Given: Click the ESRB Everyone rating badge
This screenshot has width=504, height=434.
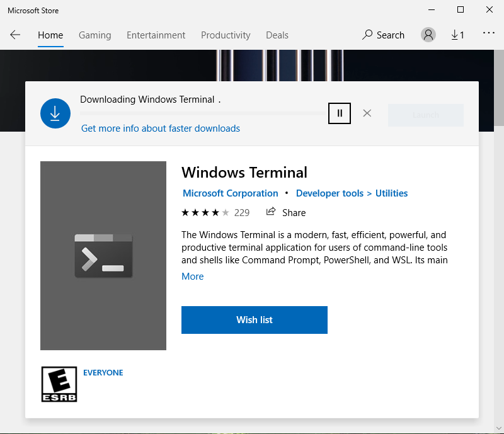Looking at the screenshot, I should click(x=59, y=384).
